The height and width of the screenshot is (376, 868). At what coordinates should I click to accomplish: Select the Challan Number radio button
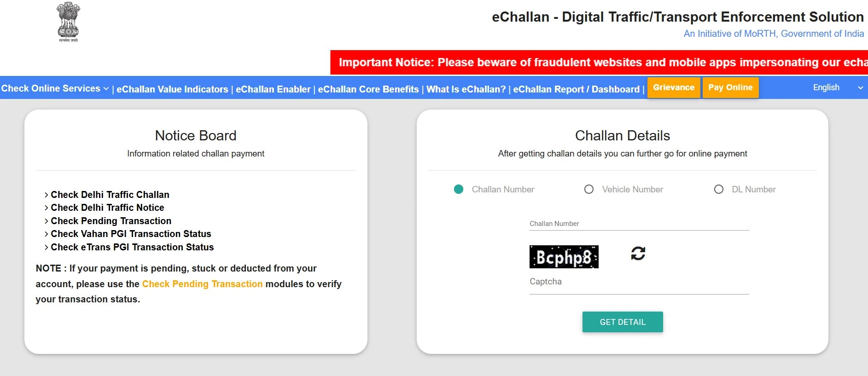coord(459,189)
